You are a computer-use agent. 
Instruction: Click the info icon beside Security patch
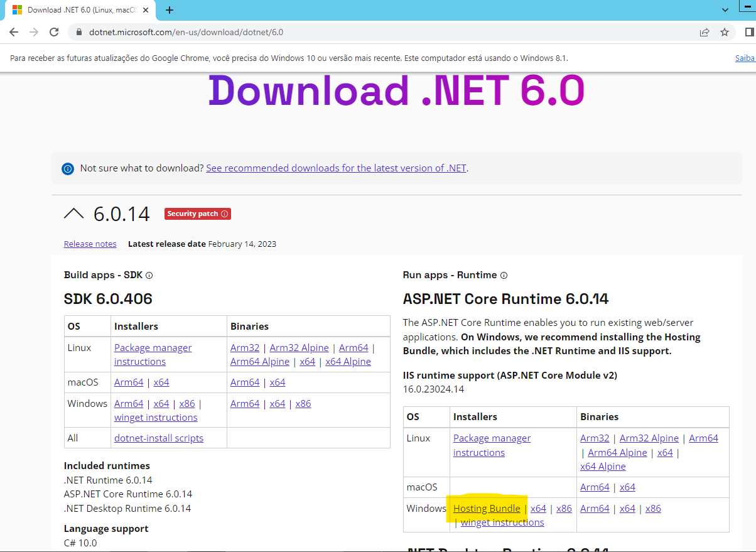(x=225, y=214)
